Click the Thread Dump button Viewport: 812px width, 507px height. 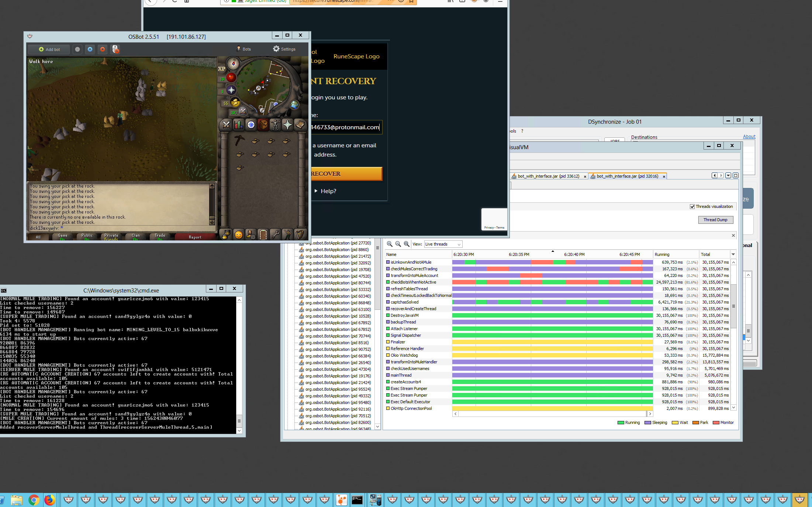715,220
